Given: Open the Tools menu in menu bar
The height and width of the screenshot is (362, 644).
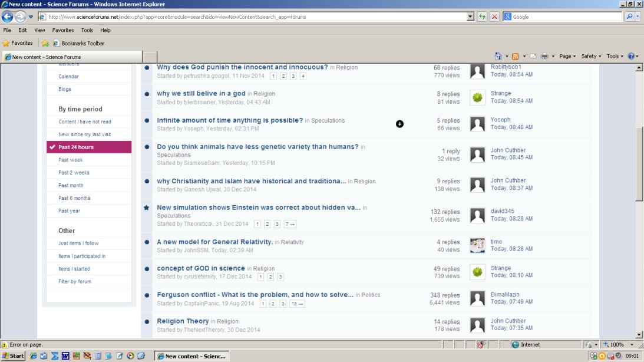Looking at the screenshot, I should [87, 30].
